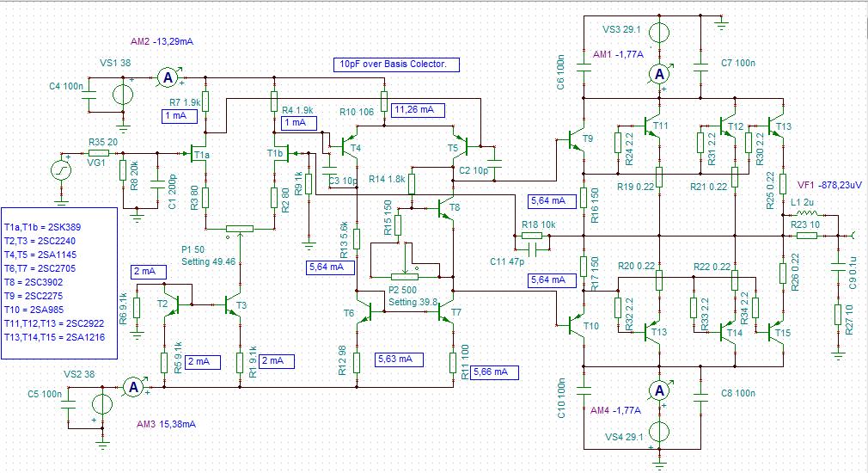Click the '10pF over Basis Colector.' note

coord(396,64)
